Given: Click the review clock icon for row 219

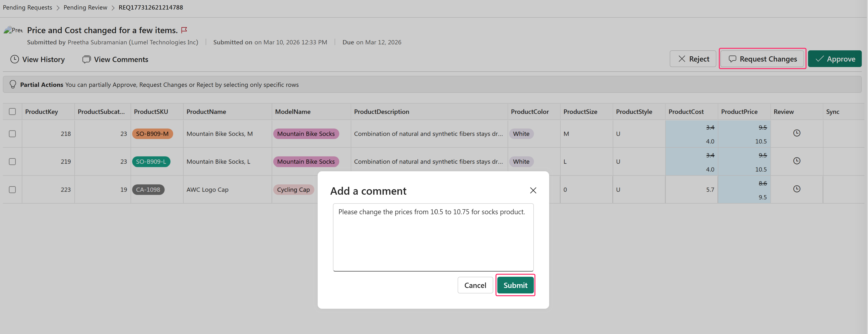Looking at the screenshot, I should point(796,161).
